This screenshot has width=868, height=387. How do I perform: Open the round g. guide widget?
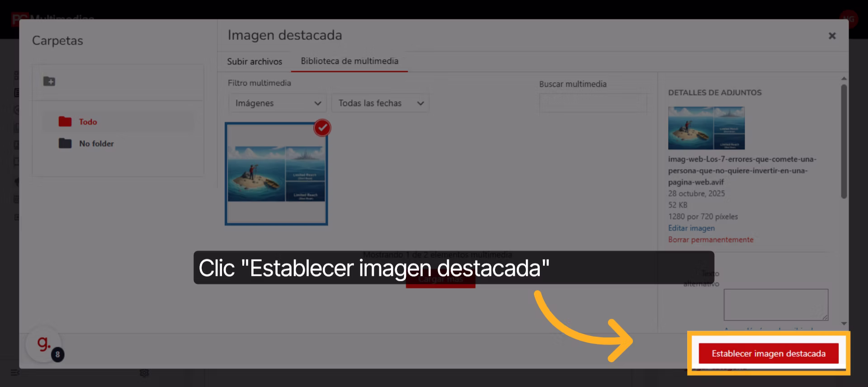44,345
